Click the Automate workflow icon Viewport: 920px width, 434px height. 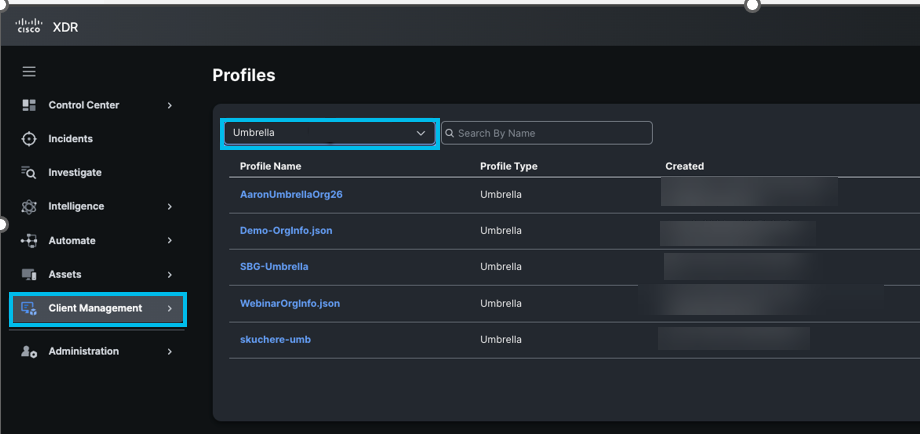29,240
